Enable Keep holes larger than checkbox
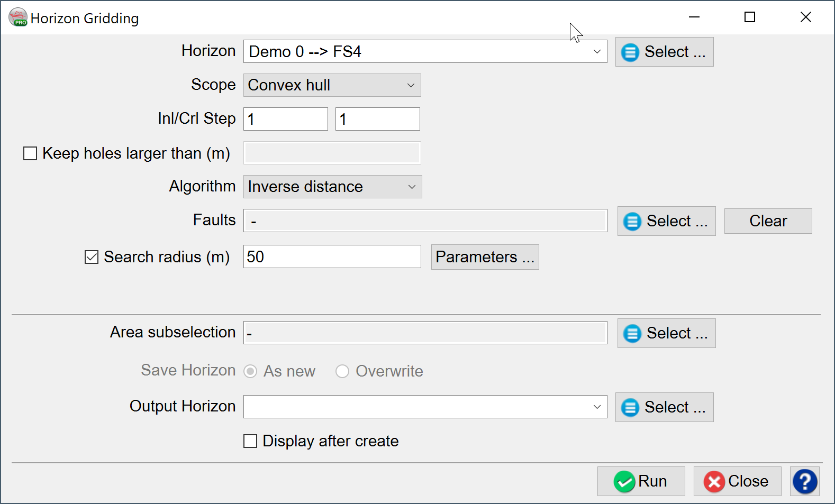The image size is (835, 504). coord(30,153)
